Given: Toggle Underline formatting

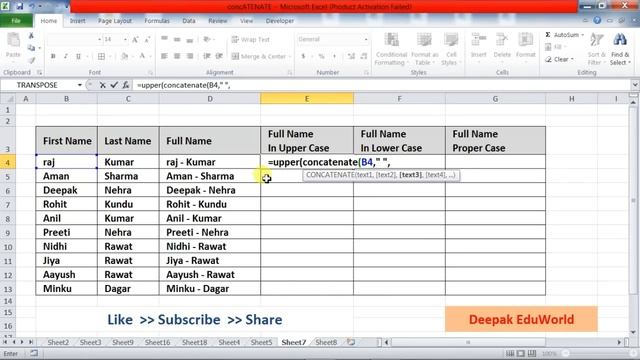Looking at the screenshot, I should pos(78,56).
